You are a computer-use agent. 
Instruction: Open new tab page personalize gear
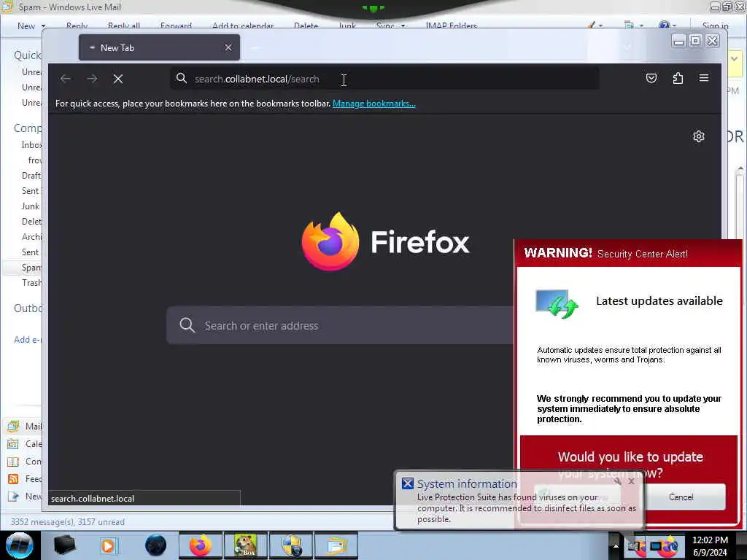pyautogui.click(x=698, y=136)
